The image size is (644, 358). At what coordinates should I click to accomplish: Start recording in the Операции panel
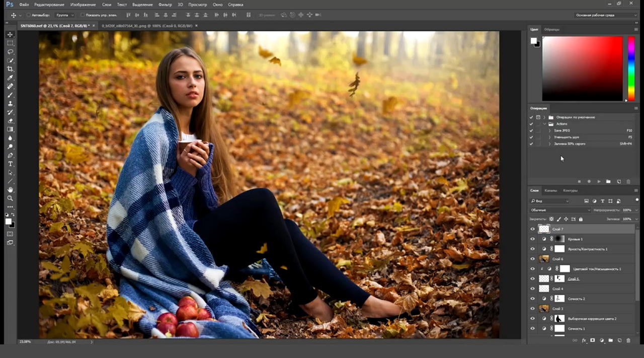tap(589, 181)
